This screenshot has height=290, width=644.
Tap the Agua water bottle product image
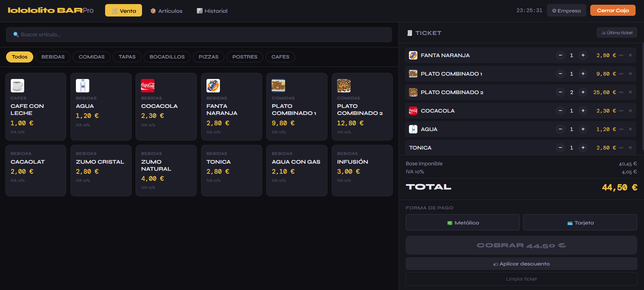[83, 86]
